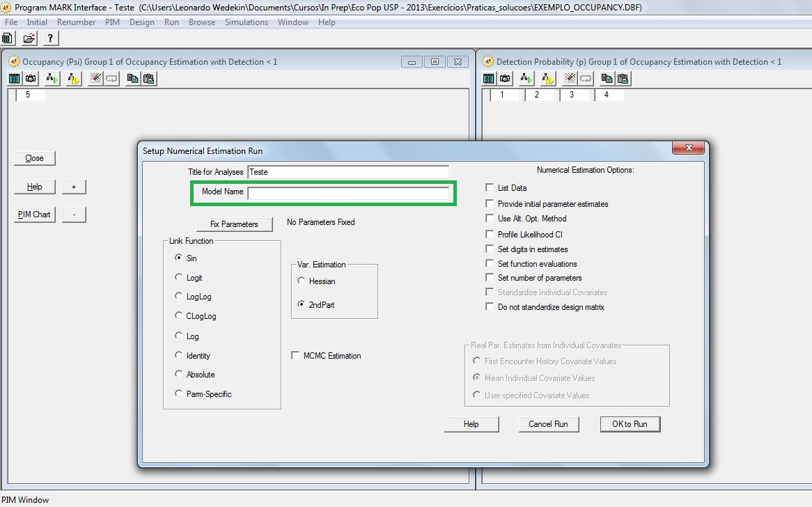The width and height of the screenshot is (812, 507).
Task: Click the table grid icon in Occupancy (Psi) window
Action: tap(15, 79)
